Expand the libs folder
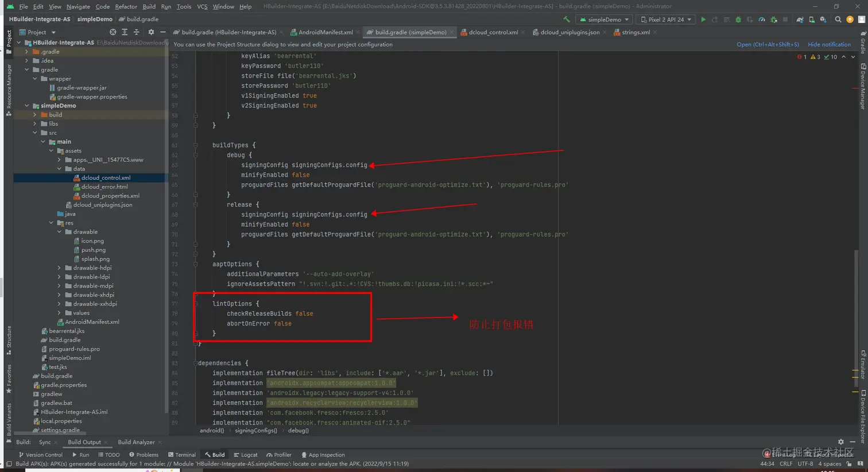Screen dimensions: 868x472 (35, 123)
